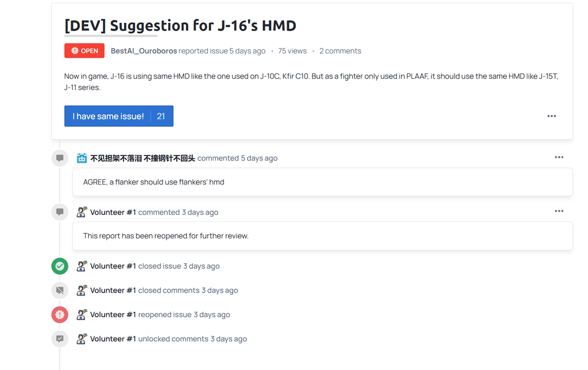
Task: Open Volunteer #1 link in unlocked comments entry
Action: coord(113,339)
